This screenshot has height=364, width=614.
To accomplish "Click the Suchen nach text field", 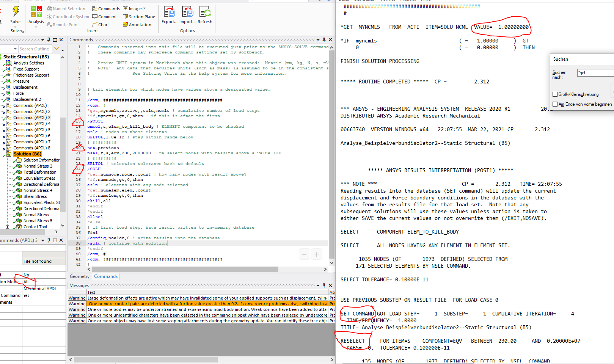I will pos(595,73).
